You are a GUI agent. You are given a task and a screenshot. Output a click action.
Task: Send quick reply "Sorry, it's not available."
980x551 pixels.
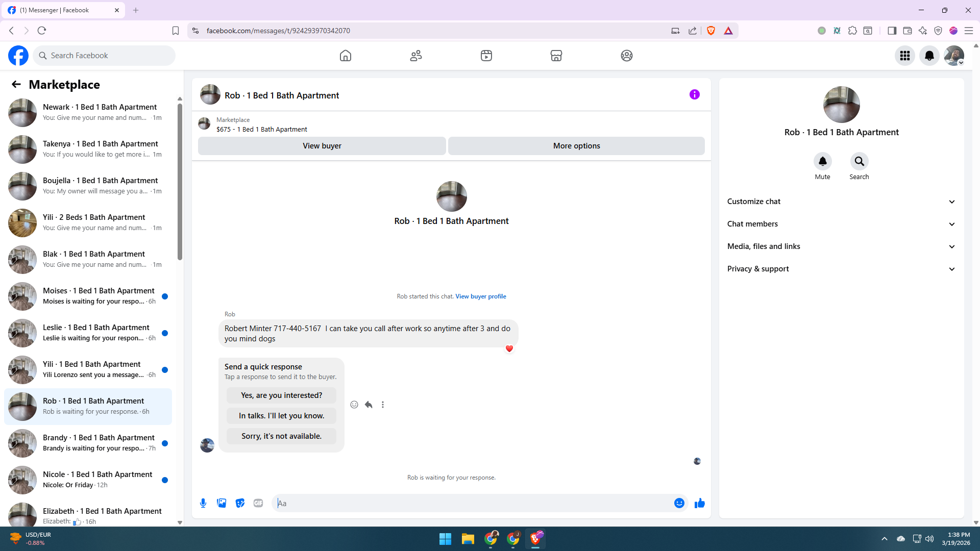[281, 436]
